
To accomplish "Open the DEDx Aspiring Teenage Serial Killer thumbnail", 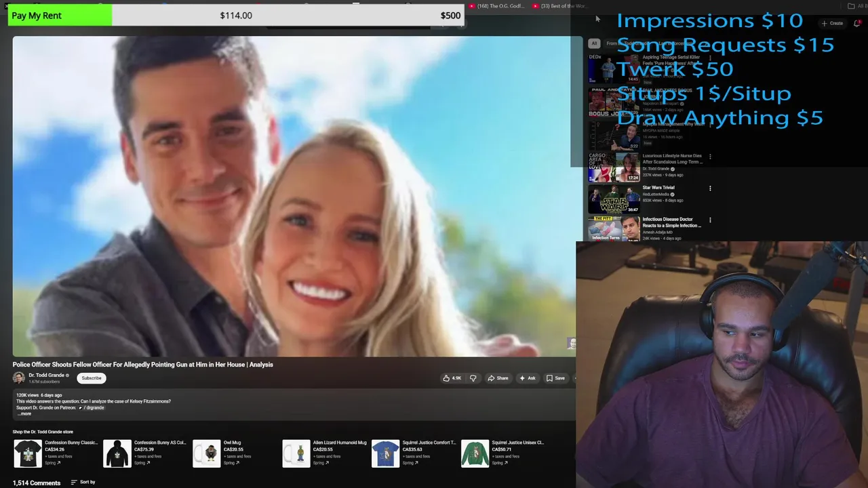I will tap(614, 68).
